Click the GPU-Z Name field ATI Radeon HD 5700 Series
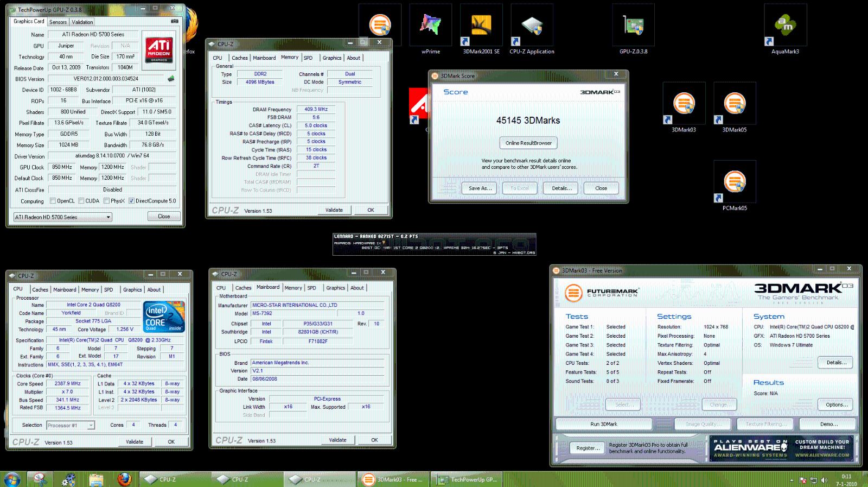Viewport: 868px width, 487px height. point(93,34)
